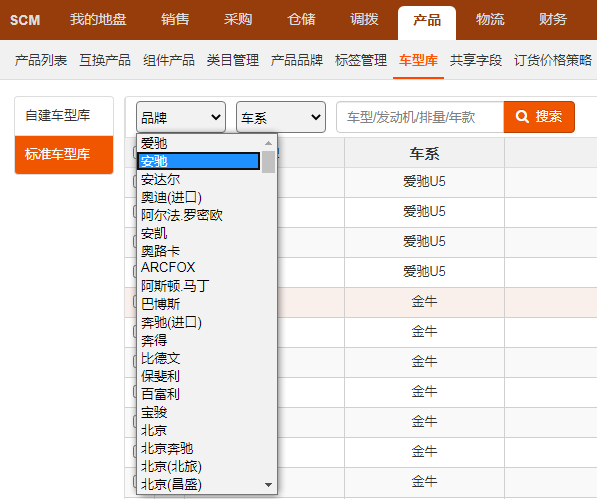Select 安达尔 in brand list
Screen dimensions: 597x499
[199, 179]
